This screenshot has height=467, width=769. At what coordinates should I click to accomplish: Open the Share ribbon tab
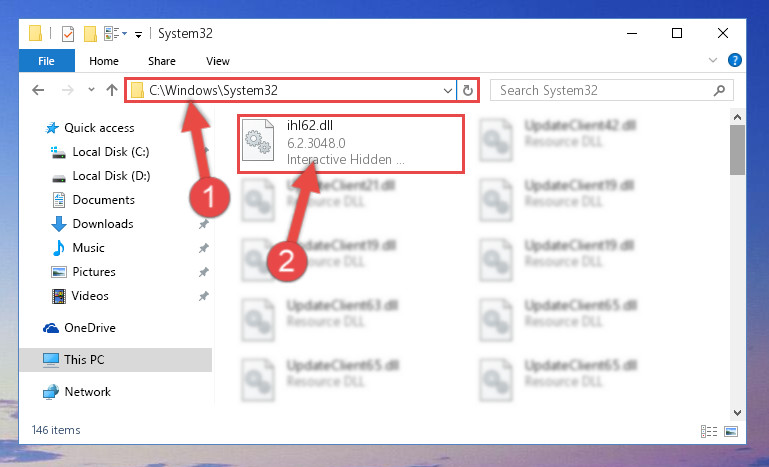[162, 61]
